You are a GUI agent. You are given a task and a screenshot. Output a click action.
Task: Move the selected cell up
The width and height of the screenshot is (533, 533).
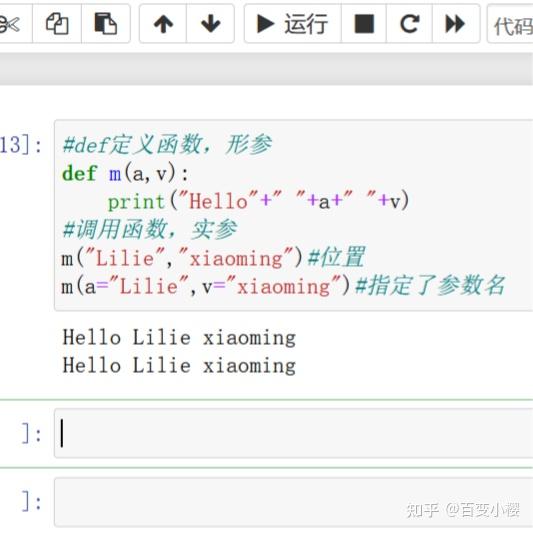(163, 24)
